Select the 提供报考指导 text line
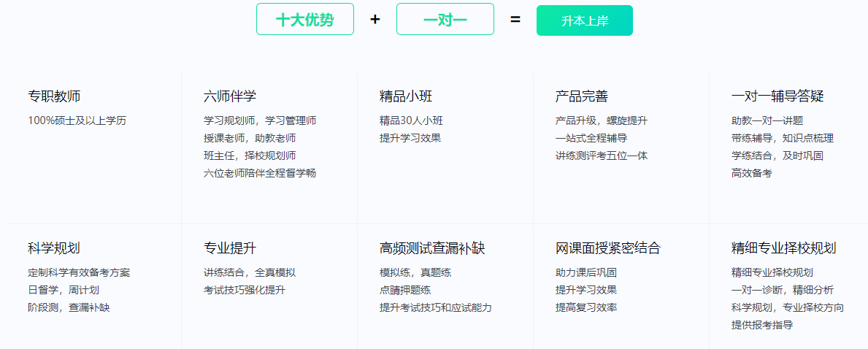The height and width of the screenshot is (349, 868). 762,325
